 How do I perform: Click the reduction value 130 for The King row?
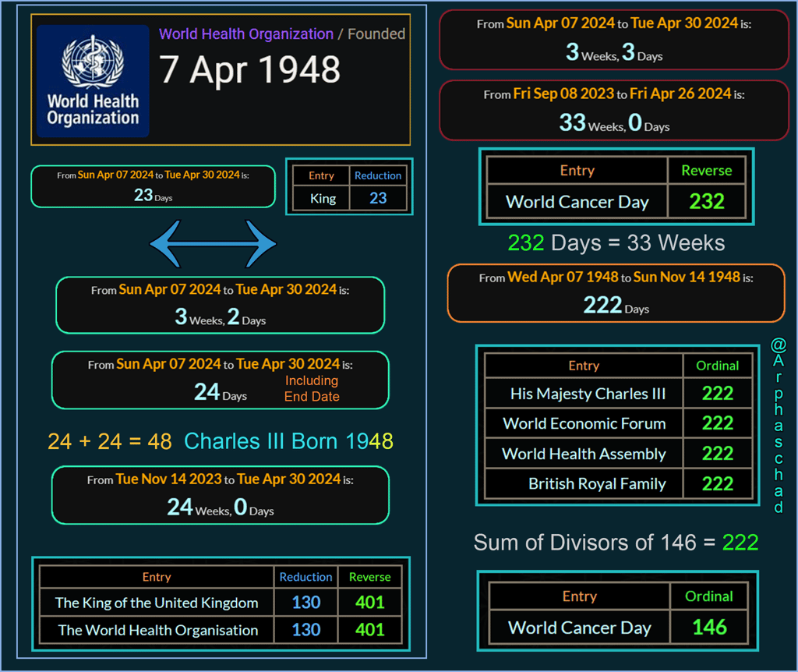click(x=305, y=603)
